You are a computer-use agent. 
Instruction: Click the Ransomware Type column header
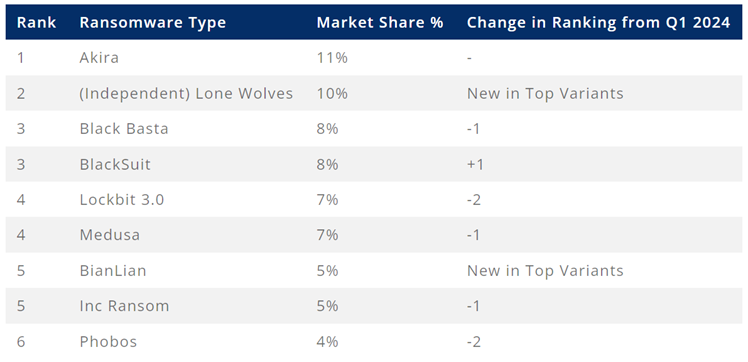(153, 23)
